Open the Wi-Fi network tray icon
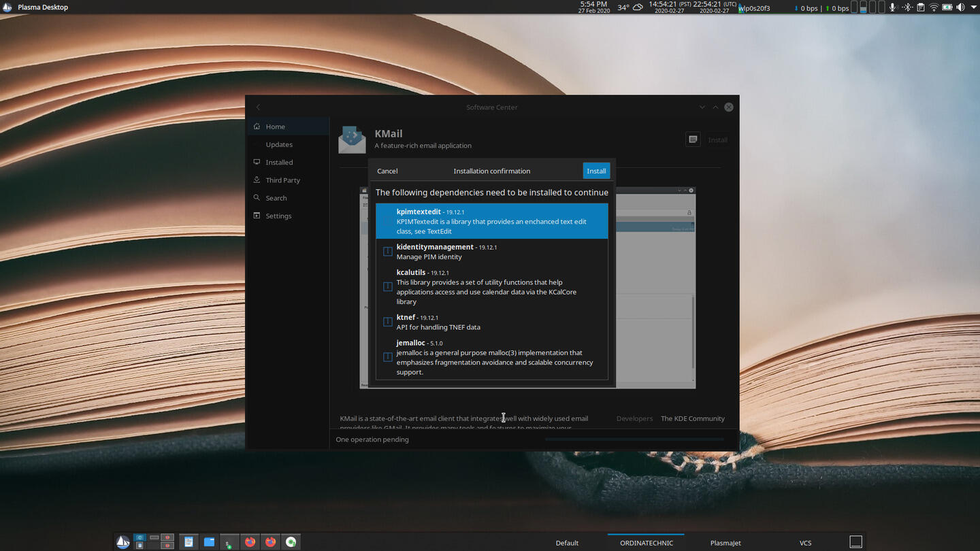Viewport: 980px width, 551px height. [934, 7]
